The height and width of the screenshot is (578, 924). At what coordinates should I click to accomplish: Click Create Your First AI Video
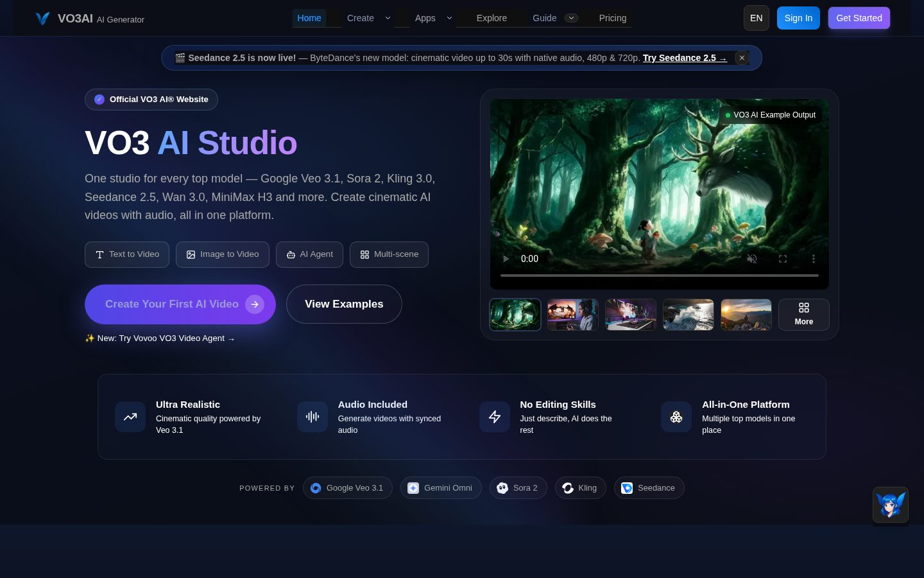coord(180,304)
